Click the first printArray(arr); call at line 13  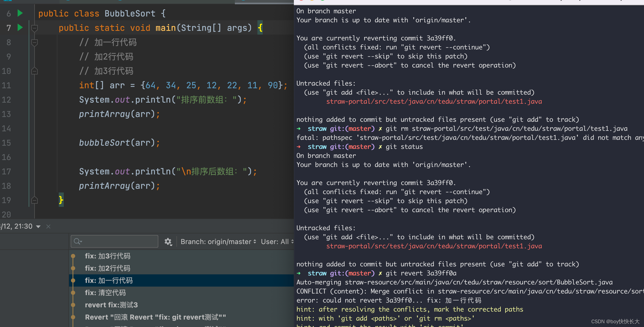[119, 114]
